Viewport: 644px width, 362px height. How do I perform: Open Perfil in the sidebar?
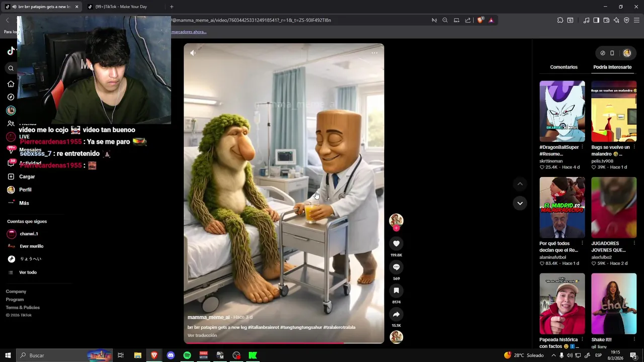[x=19, y=190]
